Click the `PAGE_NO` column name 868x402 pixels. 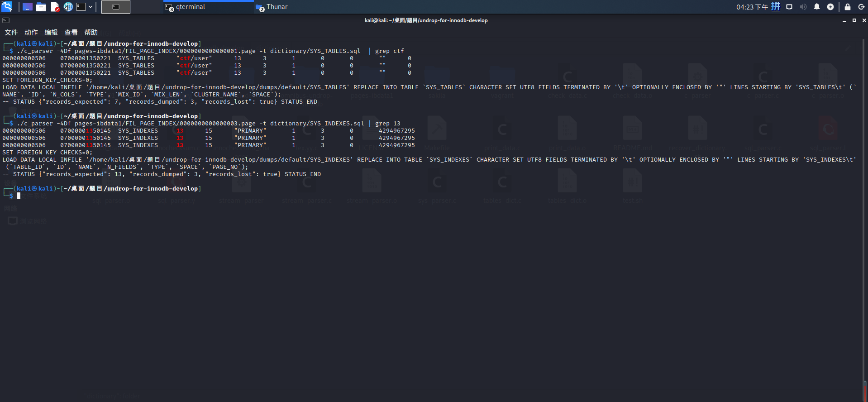[x=225, y=167]
